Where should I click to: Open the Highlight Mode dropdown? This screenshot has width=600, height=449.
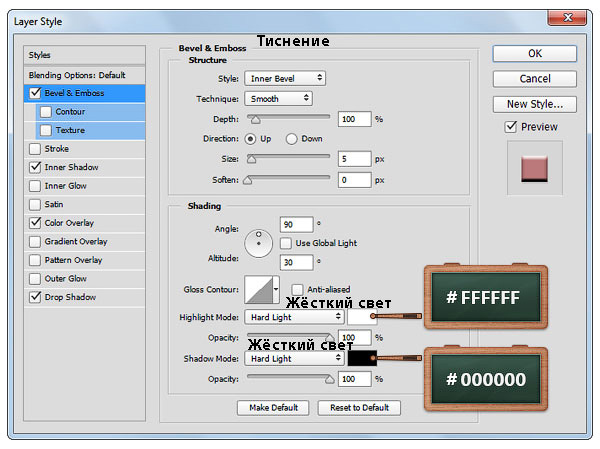[x=294, y=317]
